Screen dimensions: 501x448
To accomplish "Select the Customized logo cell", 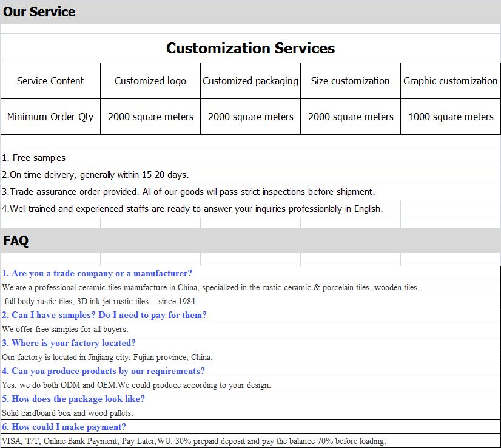I will click(x=150, y=81).
